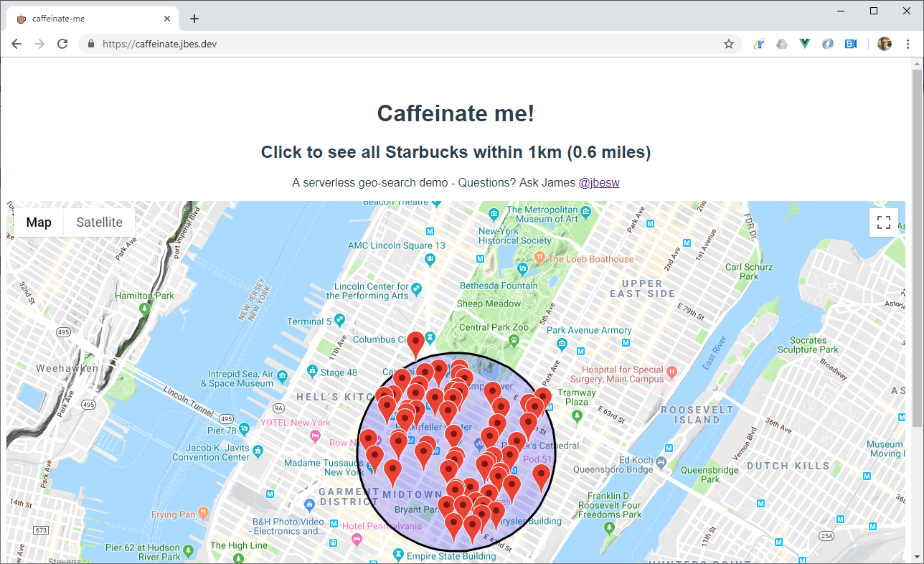Open the orange-ringed blue 'r' extension

pyautogui.click(x=759, y=44)
